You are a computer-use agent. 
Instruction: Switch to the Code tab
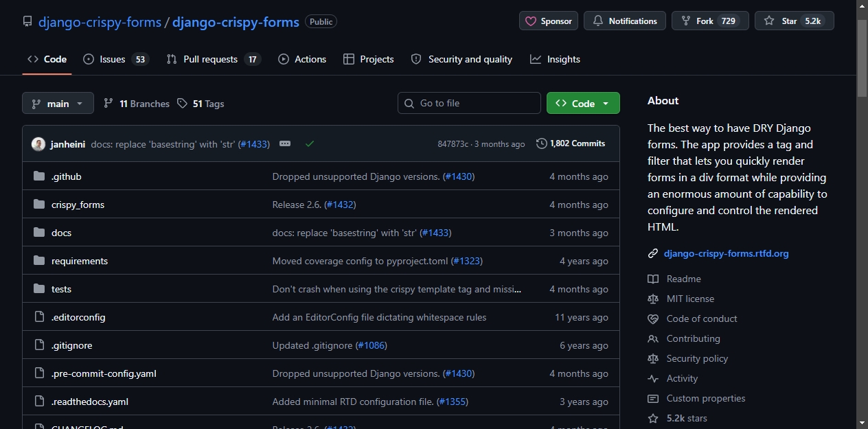click(x=47, y=59)
